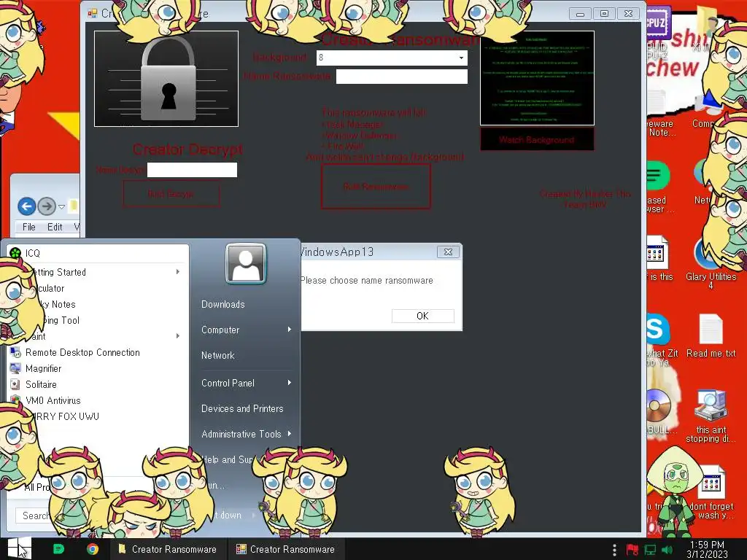Click the red flag tray icon
Screen dimensions: 747x560
click(x=632, y=550)
